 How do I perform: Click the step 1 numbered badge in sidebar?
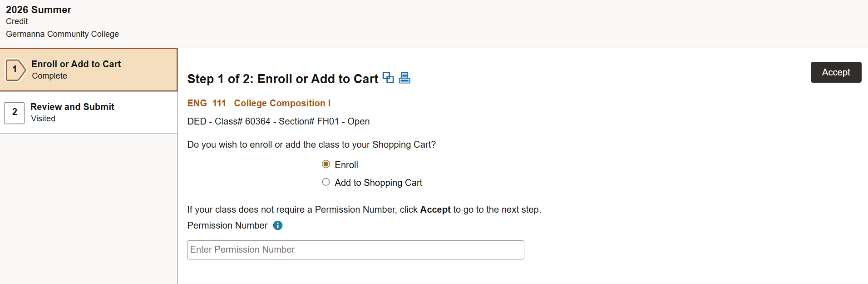tap(15, 70)
